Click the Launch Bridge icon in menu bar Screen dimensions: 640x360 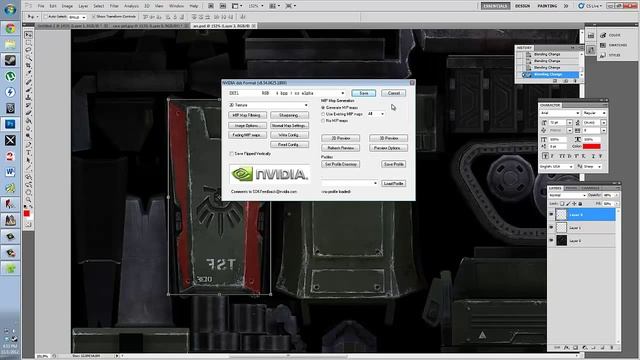211,6
